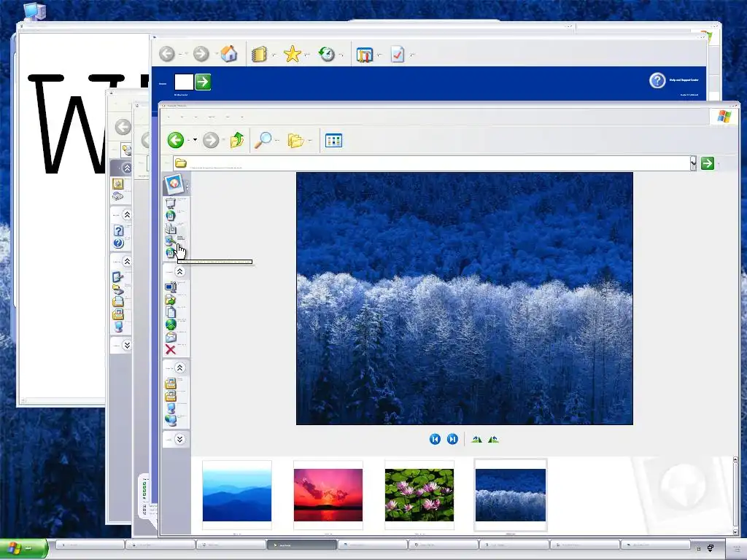Open the Windows Start button
This screenshot has width=747, height=560.
click(x=24, y=548)
